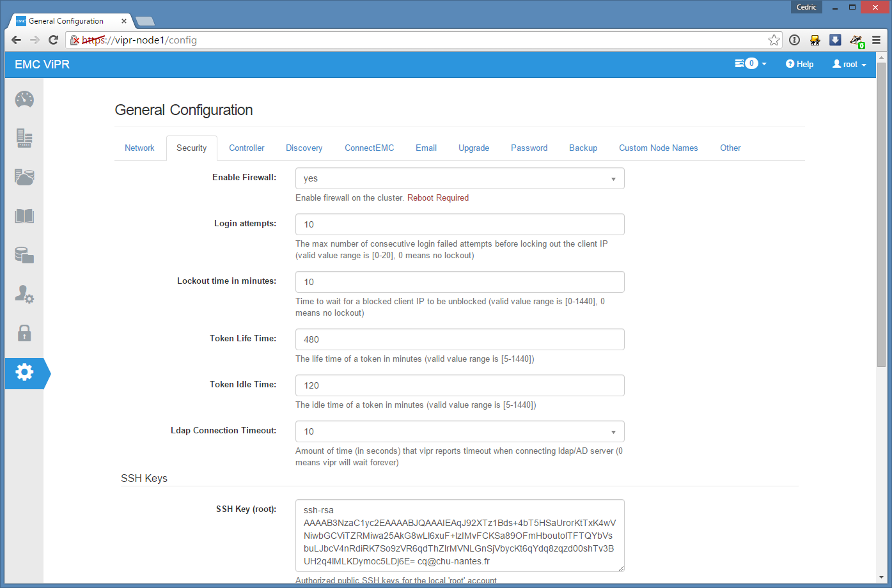This screenshot has height=588, width=892.
Task: Open the Tenant Settings user-gear icon
Action: [24, 294]
